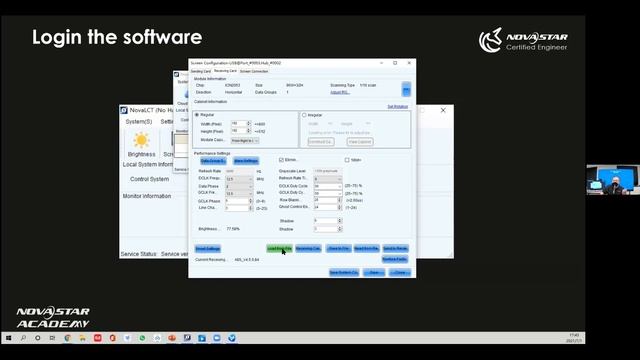Screen dimensions: 640x360
Task: Launch Chrome from the taskbar
Action: click(x=67, y=338)
